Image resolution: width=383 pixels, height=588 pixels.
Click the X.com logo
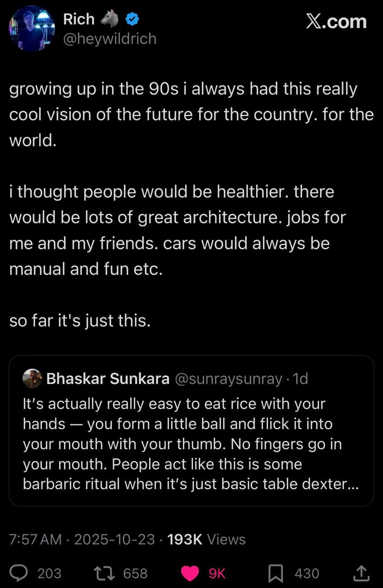pyautogui.click(x=336, y=22)
